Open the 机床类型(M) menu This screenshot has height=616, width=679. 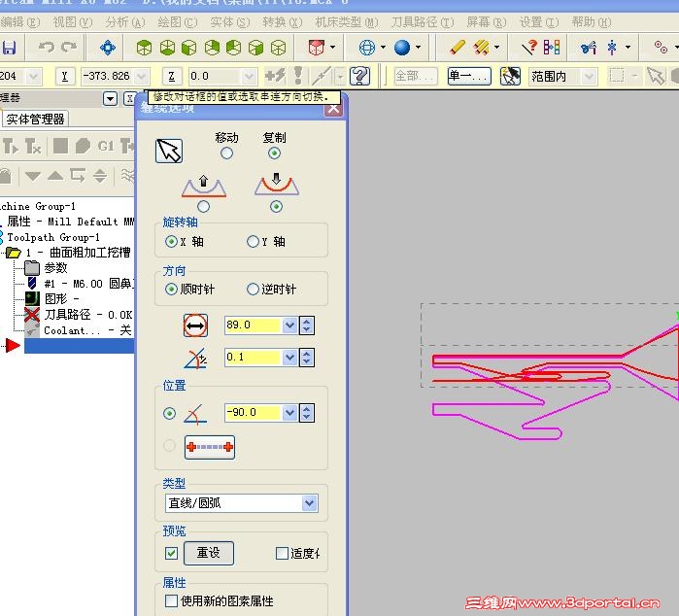(347, 22)
